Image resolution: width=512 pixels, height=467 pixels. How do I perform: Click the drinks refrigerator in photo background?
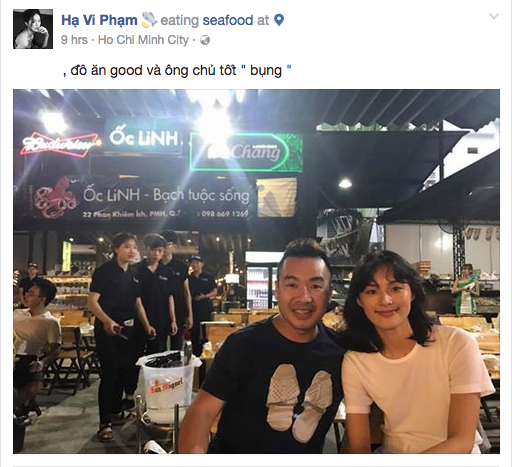tap(261, 282)
